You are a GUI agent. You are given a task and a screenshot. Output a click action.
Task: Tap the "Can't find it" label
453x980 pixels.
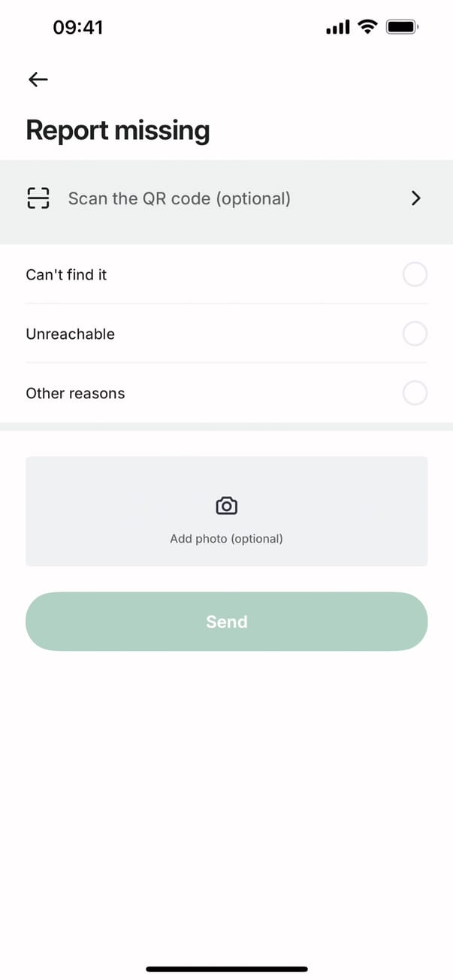coord(66,275)
